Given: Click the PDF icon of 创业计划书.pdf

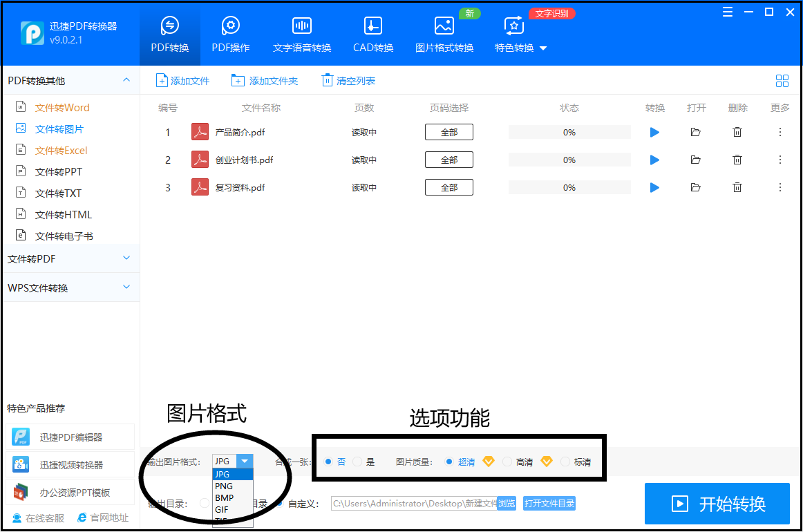Looking at the screenshot, I should pyautogui.click(x=200, y=160).
